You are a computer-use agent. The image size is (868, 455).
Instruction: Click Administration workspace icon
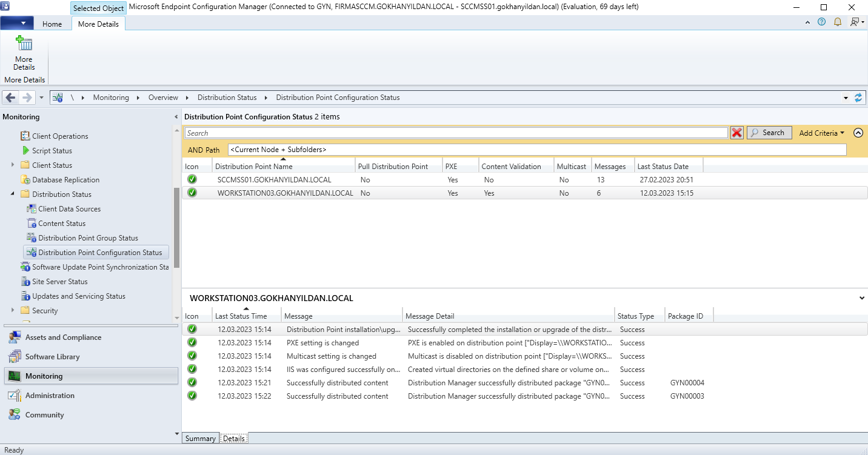click(15, 396)
